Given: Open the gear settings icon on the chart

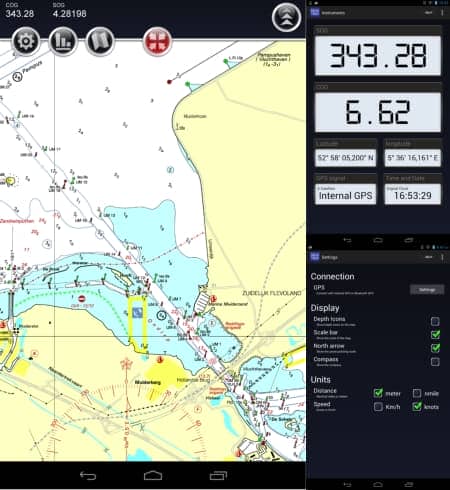Looking at the screenshot, I should [x=26, y=42].
